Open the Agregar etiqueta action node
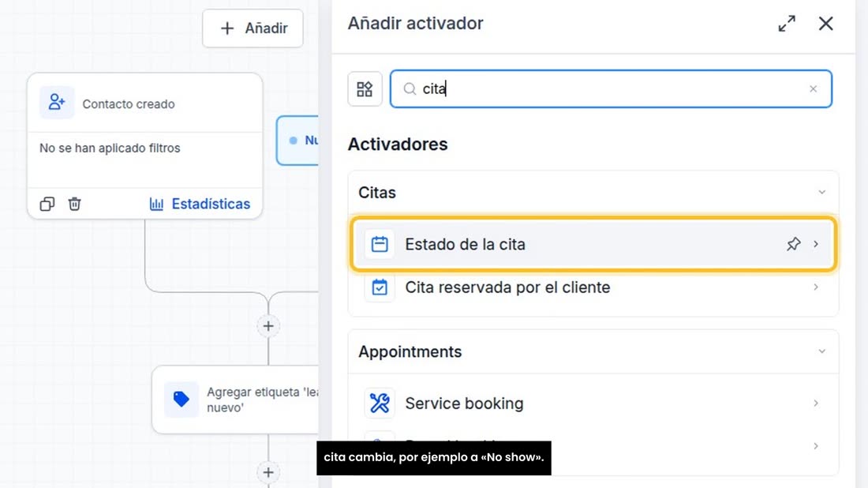 (236, 400)
